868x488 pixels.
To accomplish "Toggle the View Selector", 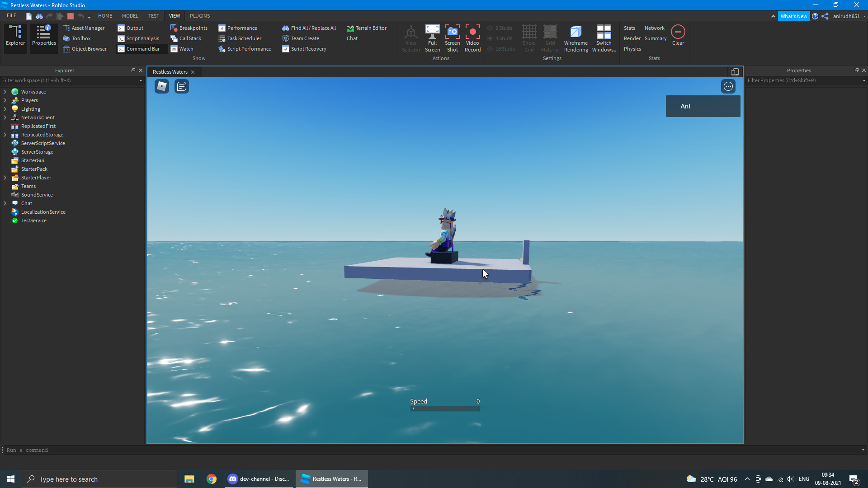I will 411,38.
